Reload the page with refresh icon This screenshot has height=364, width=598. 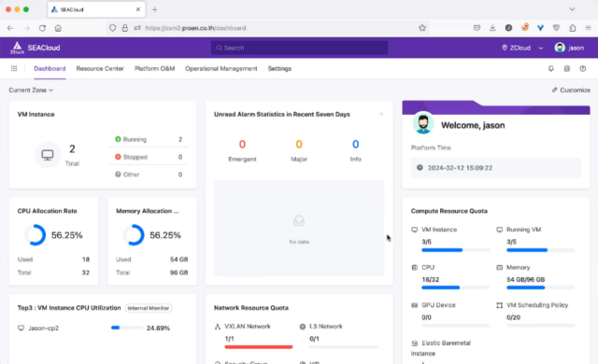click(x=42, y=28)
